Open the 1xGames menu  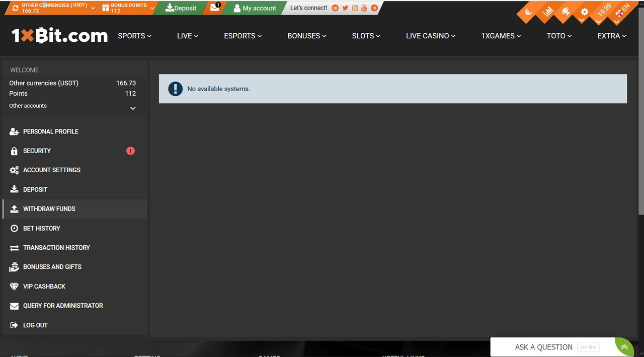501,36
